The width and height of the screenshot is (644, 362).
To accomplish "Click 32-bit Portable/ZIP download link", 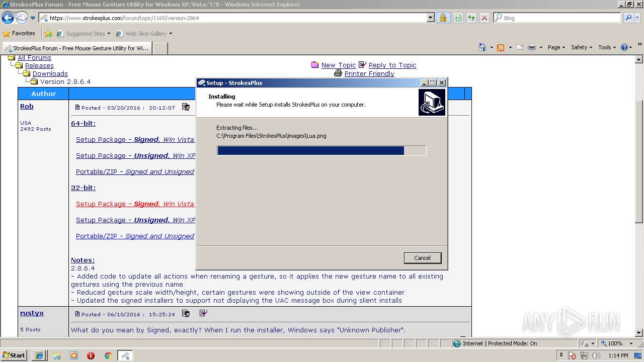I will pos(135,236).
